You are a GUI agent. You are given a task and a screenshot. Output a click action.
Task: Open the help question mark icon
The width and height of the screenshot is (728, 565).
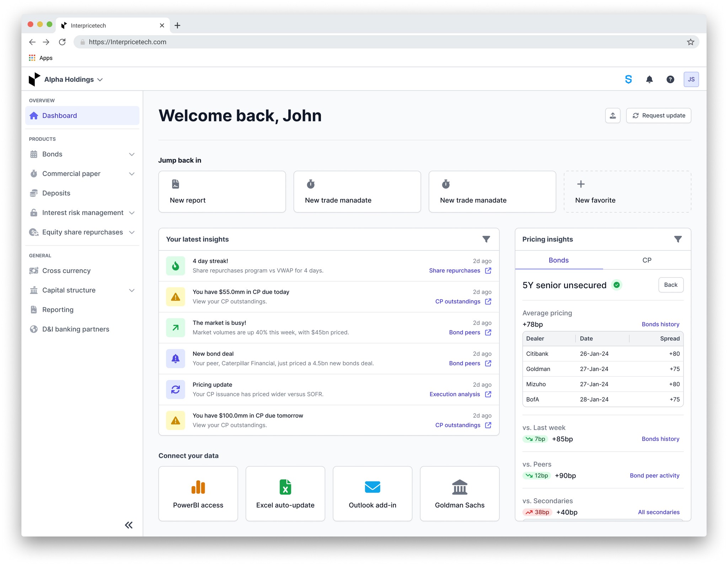[670, 80]
